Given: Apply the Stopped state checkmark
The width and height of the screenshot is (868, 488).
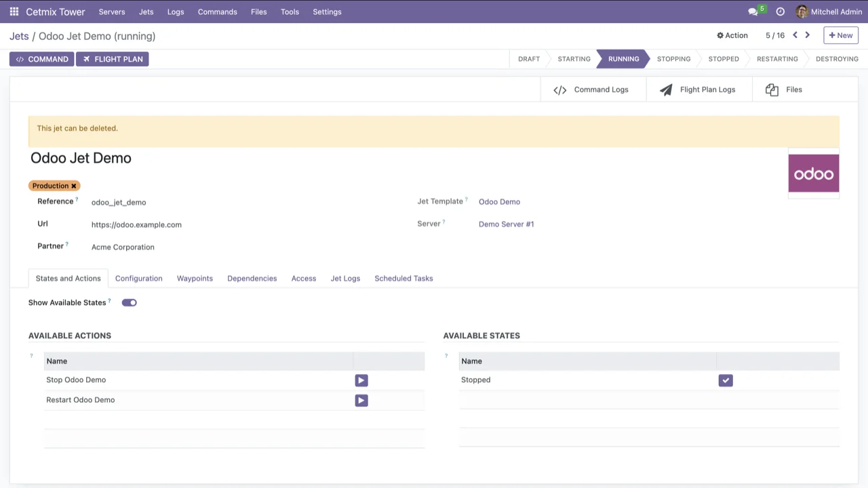Looking at the screenshot, I should click(726, 380).
